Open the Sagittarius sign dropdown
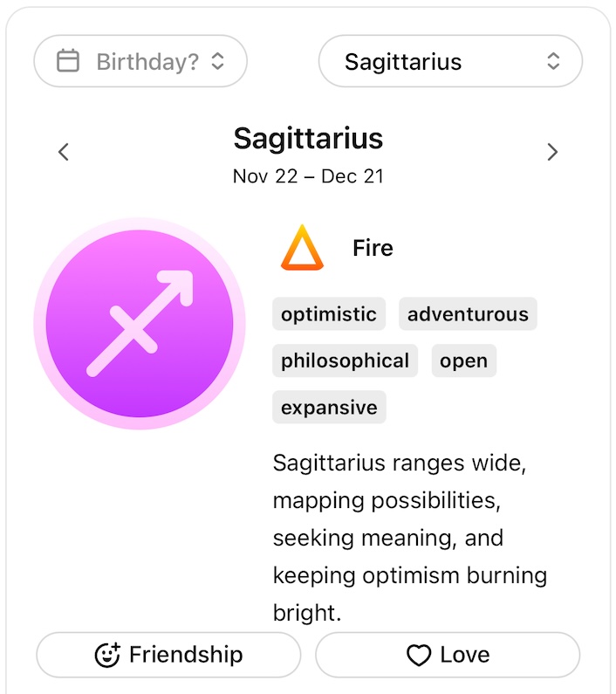 coord(449,61)
